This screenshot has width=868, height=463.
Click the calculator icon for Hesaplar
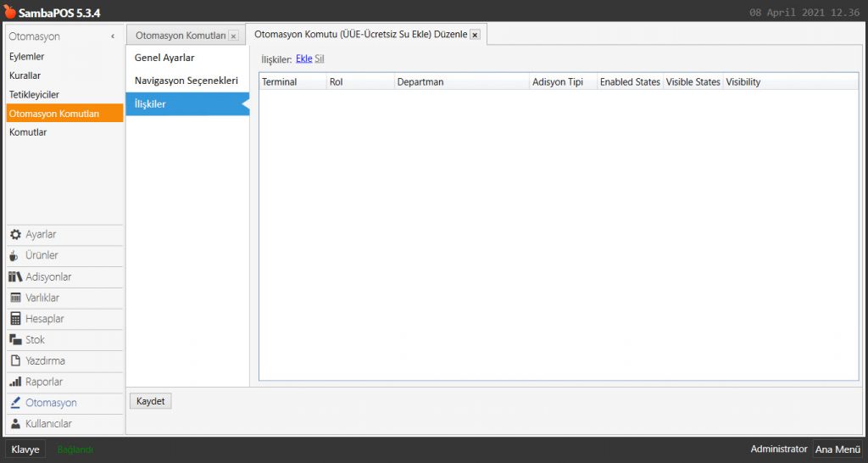[x=15, y=319]
